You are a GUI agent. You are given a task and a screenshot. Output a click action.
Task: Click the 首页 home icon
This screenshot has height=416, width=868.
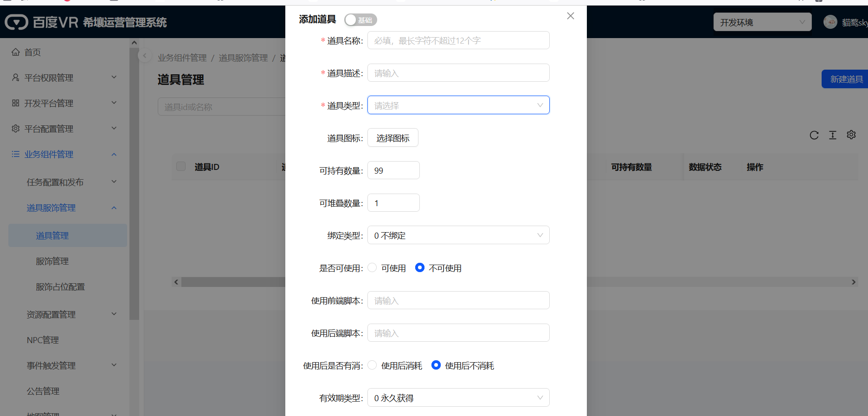tap(16, 52)
